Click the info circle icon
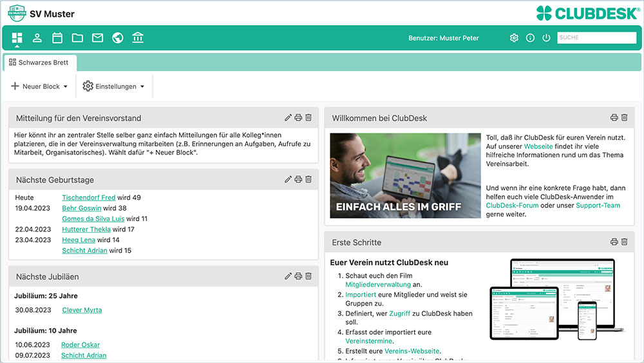Image resolution: width=644 pixels, height=363 pixels. point(530,38)
